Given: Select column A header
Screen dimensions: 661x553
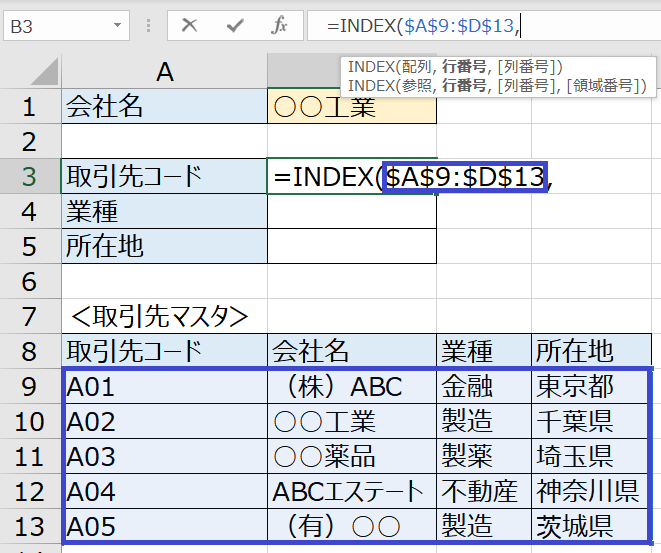Looking at the screenshot, I should coord(164,71).
